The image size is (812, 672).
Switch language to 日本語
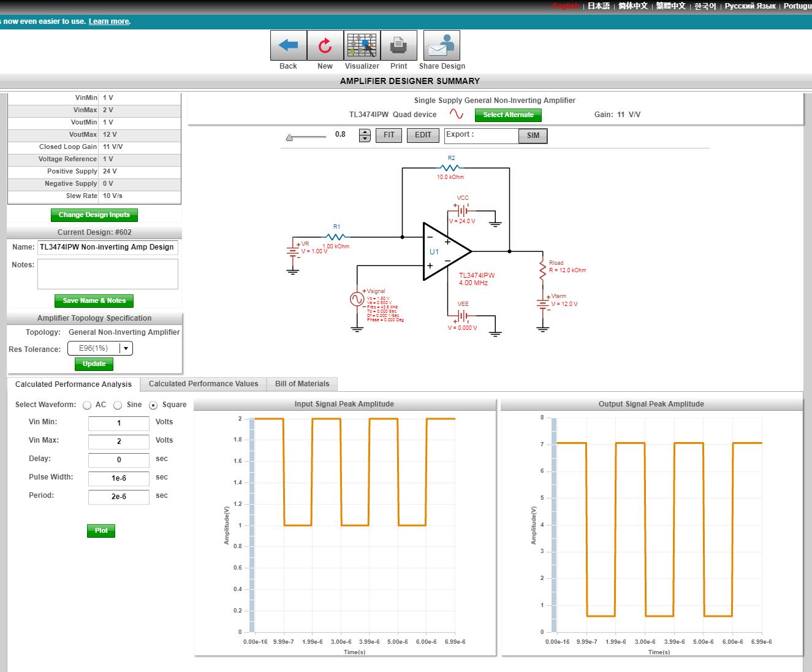tap(599, 6)
